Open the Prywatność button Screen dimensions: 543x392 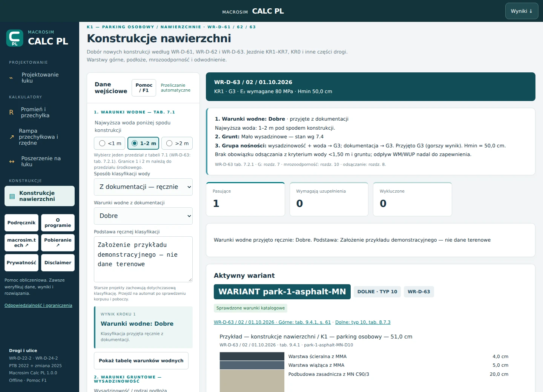[21, 263]
